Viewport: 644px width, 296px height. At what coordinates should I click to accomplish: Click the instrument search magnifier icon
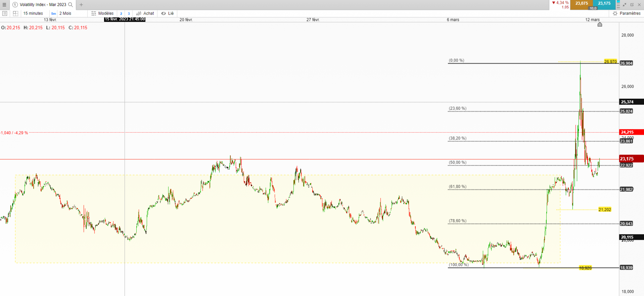70,5
